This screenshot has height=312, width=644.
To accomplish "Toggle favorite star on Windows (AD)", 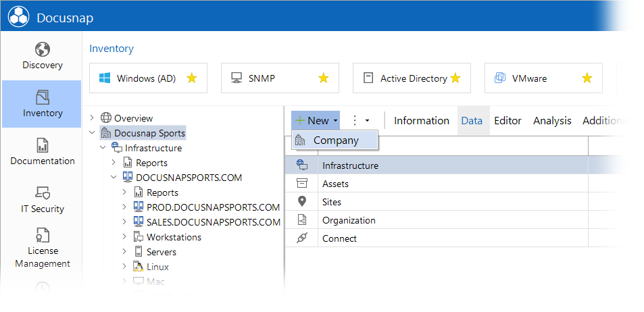I will click(x=192, y=78).
